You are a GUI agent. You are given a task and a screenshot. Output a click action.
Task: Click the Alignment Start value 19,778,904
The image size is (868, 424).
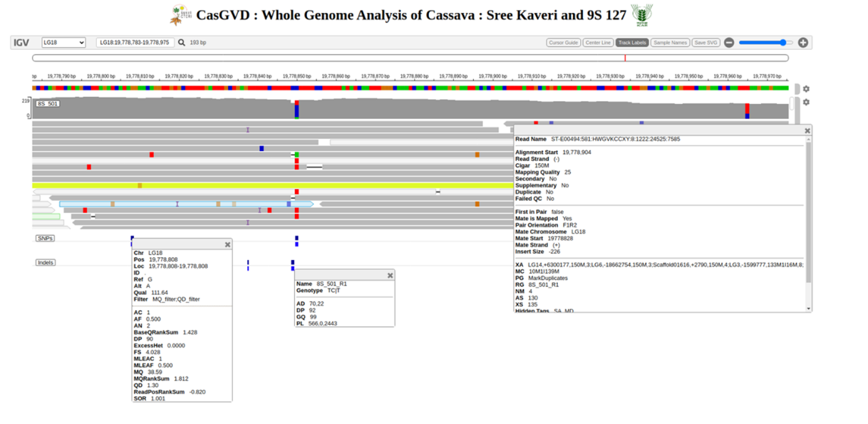click(577, 152)
